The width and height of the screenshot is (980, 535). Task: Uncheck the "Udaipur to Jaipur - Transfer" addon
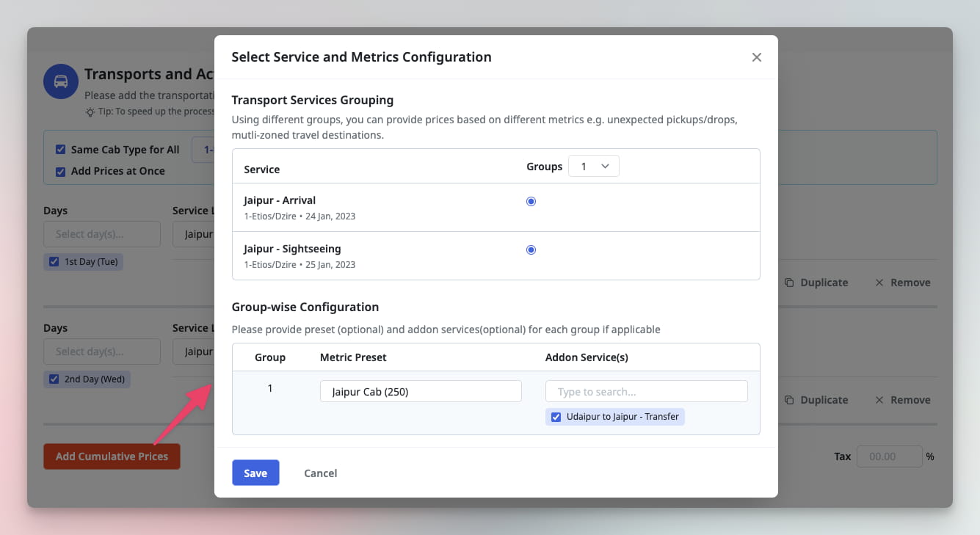point(556,416)
